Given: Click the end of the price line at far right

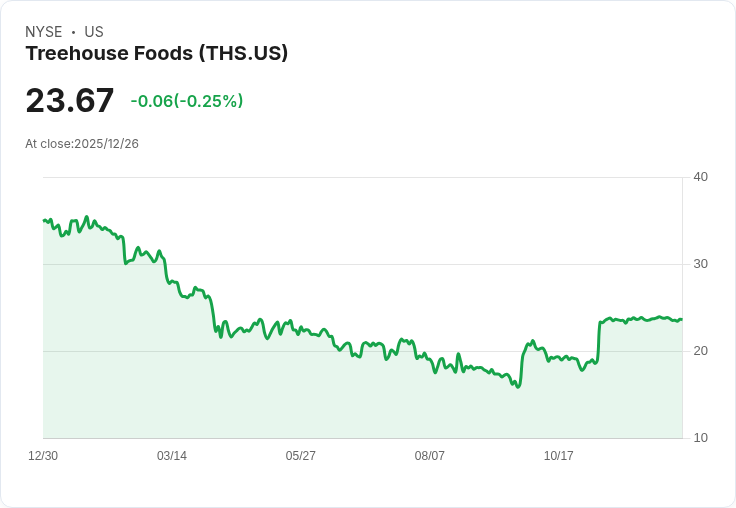Looking at the screenshot, I should 682,319.
